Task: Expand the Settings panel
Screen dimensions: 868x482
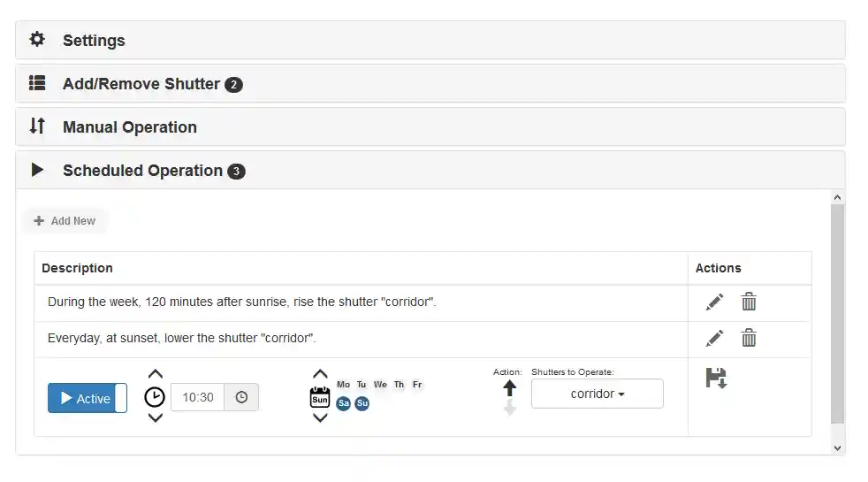Action: point(94,41)
